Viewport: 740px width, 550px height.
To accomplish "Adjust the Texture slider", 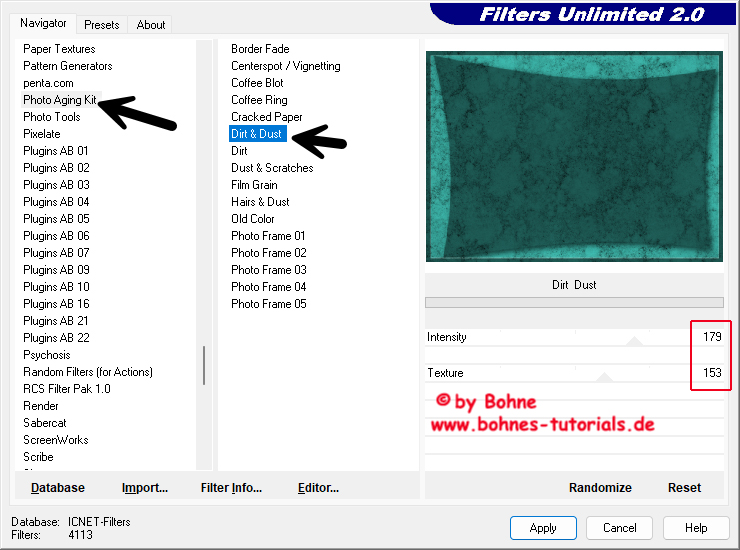I will click(603, 377).
